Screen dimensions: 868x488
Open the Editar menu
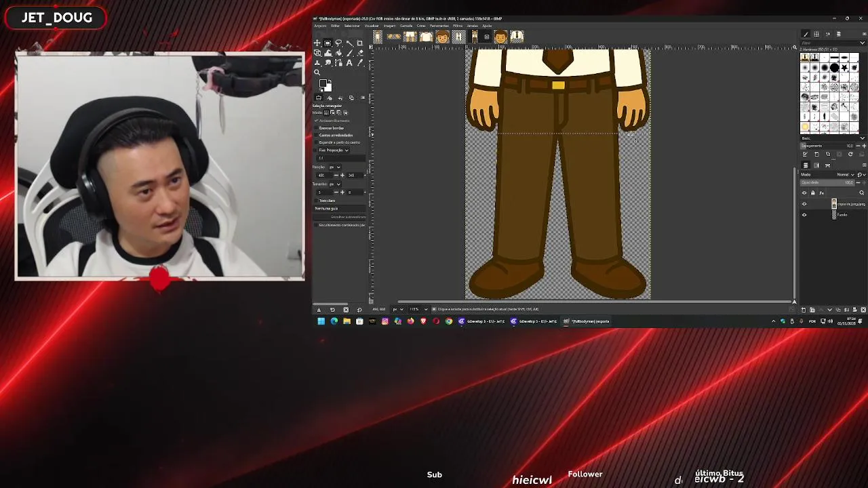[335, 26]
